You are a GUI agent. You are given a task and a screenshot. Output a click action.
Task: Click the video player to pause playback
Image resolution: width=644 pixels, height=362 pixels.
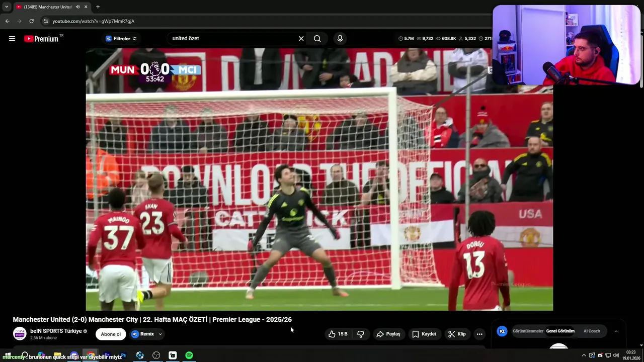click(x=319, y=179)
